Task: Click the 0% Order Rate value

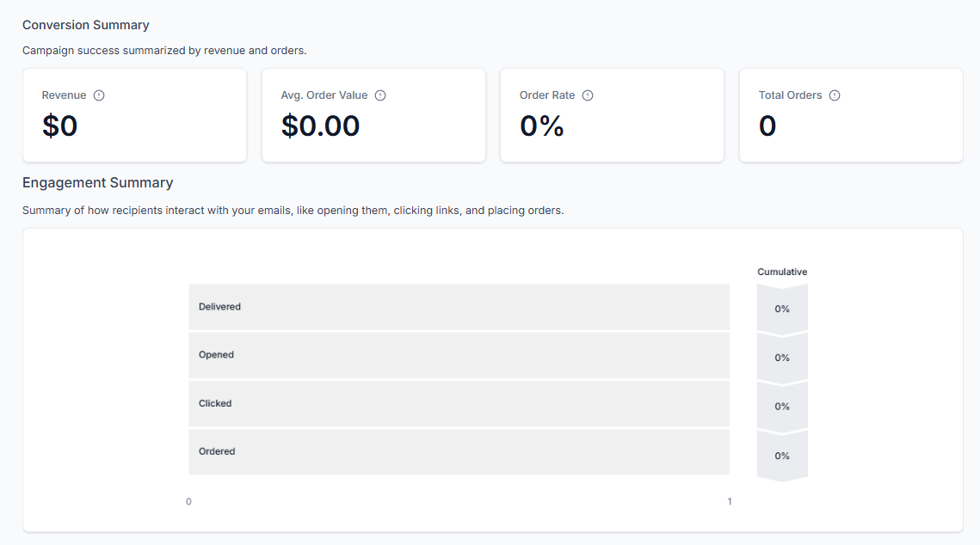Action: click(542, 126)
